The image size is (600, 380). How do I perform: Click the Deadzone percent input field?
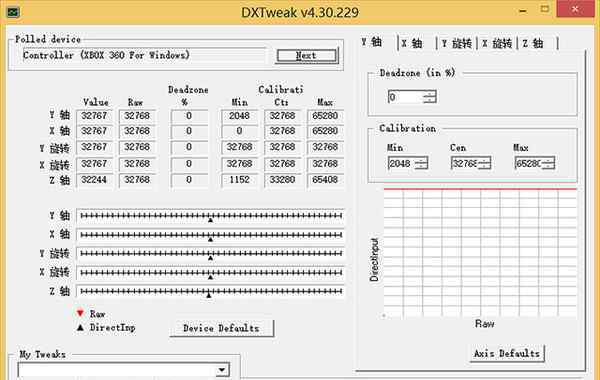pyautogui.click(x=406, y=97)
